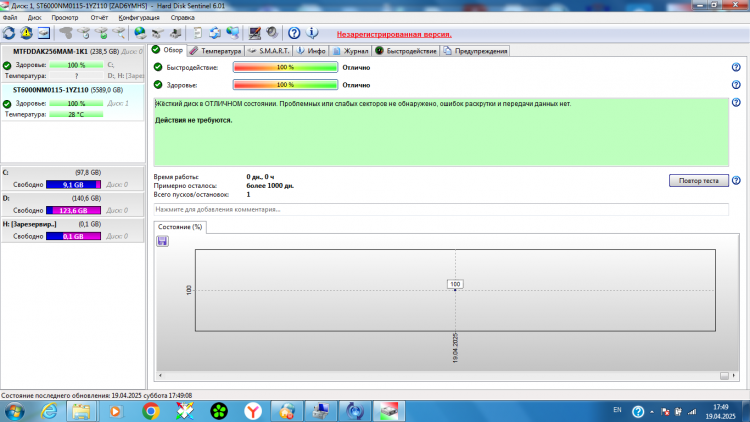
Task: Open Google Chrome from taskbar
Action: [151, 411]
